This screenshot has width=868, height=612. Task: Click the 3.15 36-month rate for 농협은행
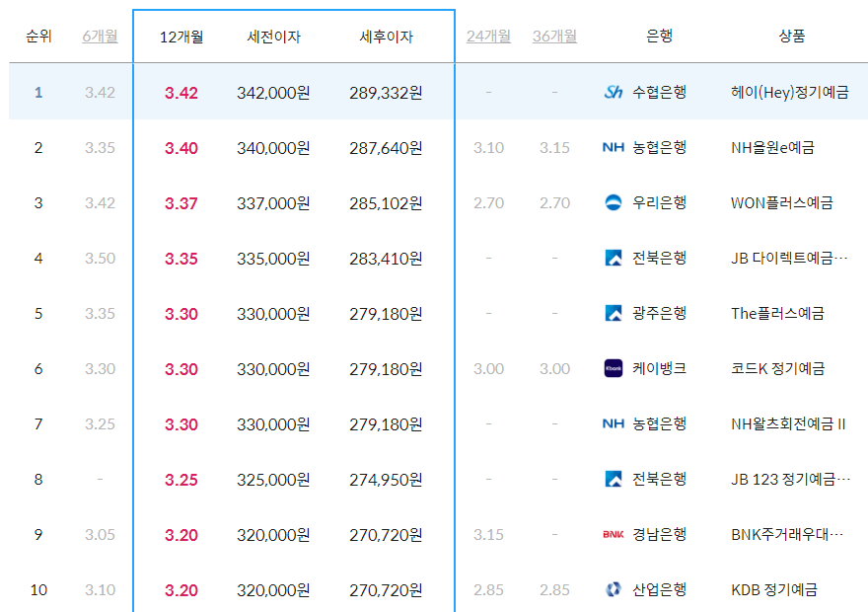[x=554, y=148]
